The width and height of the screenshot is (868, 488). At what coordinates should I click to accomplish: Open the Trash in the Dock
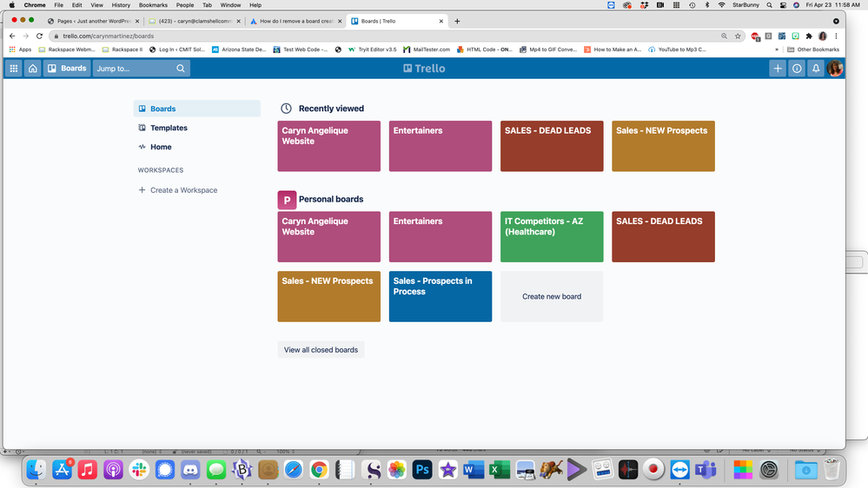[832, 470]
